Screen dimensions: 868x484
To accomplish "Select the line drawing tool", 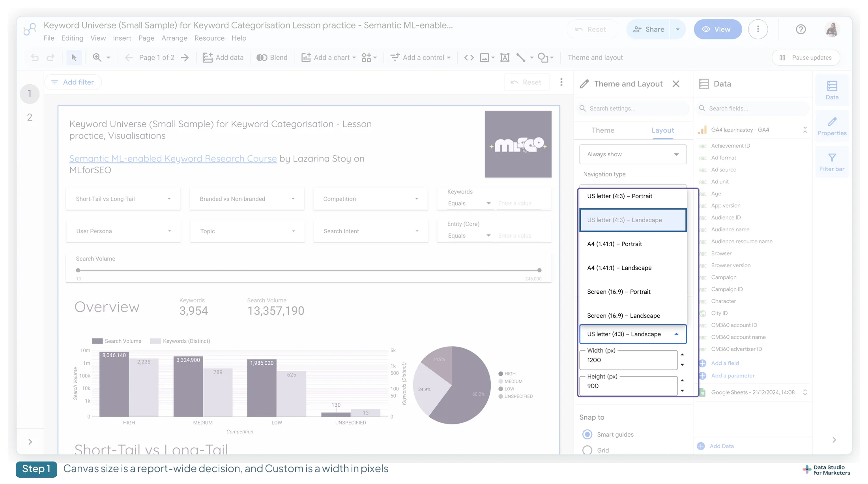I will coord(521,58).
